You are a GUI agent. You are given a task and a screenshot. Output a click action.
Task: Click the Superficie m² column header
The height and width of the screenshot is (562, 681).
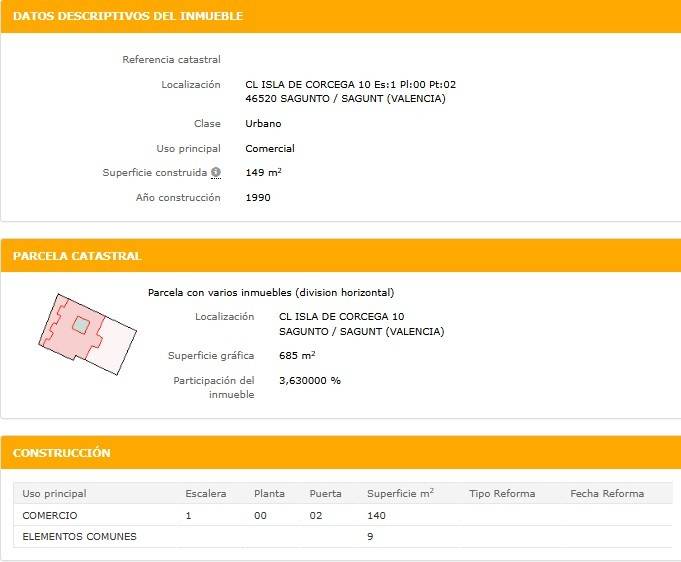click(x=400, y=493)
